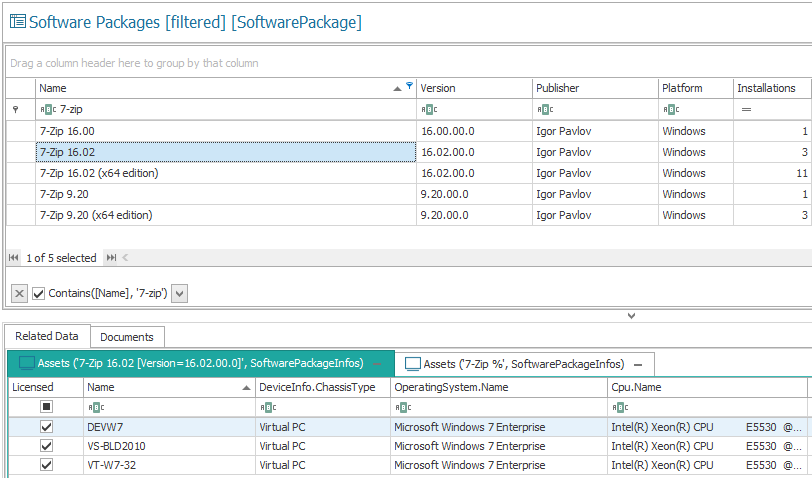Sort by the Platform column header
Image resolution: width=812 pixels, height=478 pixels.
696,88
